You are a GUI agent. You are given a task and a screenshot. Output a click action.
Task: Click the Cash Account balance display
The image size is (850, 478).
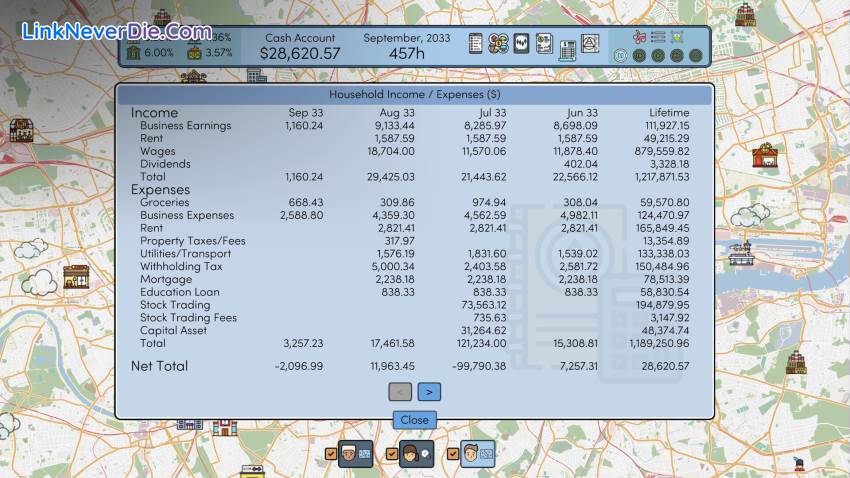pos(300,46)
